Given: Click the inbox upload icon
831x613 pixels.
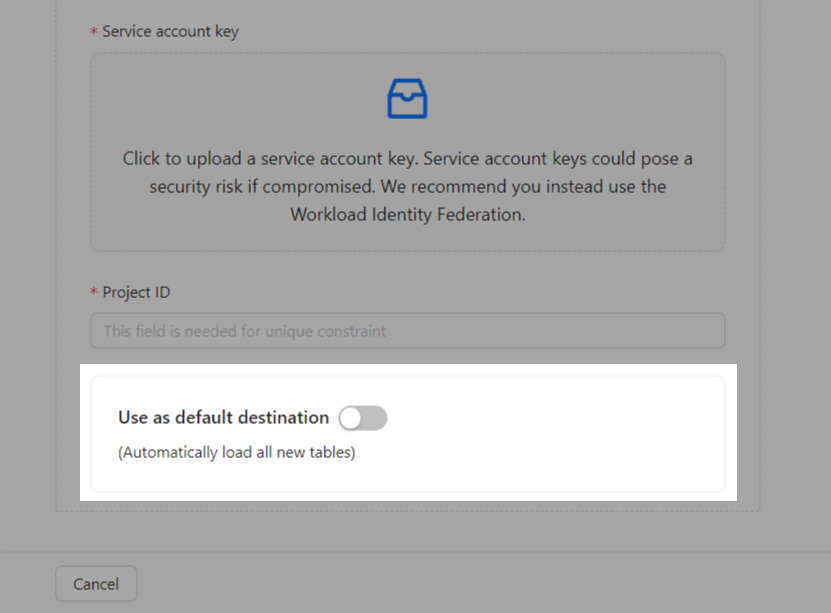Looking at the screenshot, I should 407,99.
